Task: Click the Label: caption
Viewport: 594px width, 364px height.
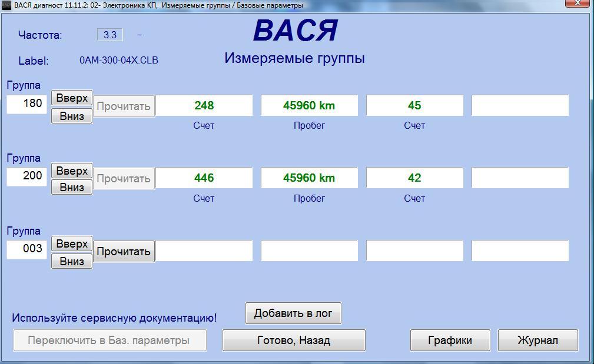Action: 34,61
